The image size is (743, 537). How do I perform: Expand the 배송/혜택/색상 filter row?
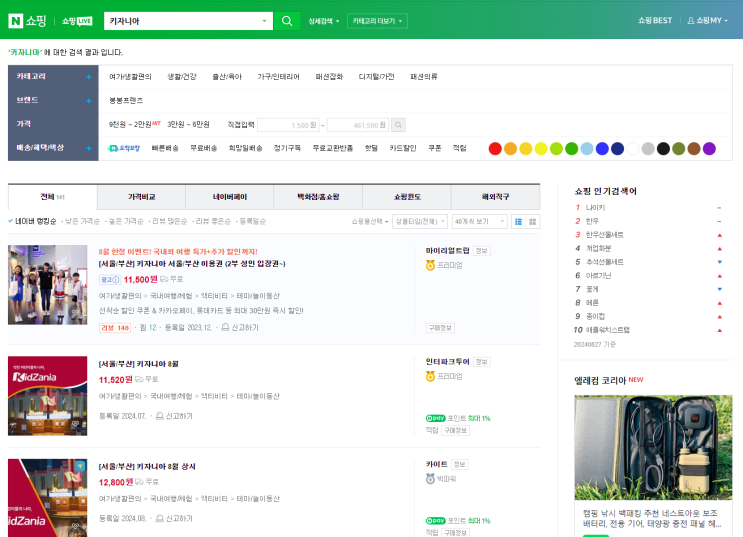point(89,148)
